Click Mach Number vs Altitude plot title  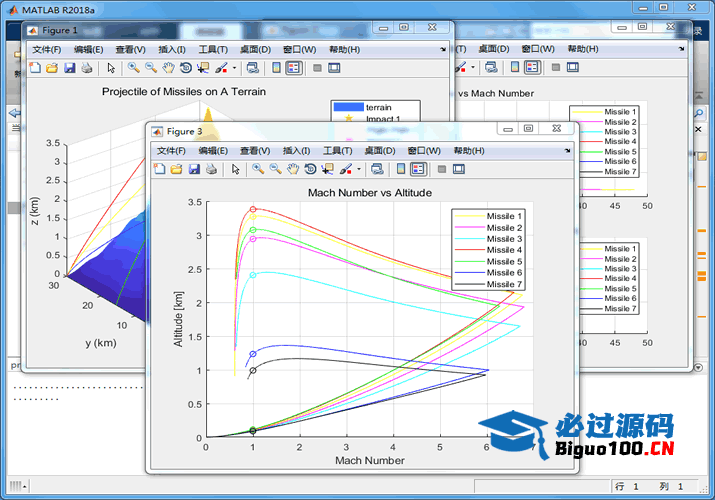[x=370, y=192]
